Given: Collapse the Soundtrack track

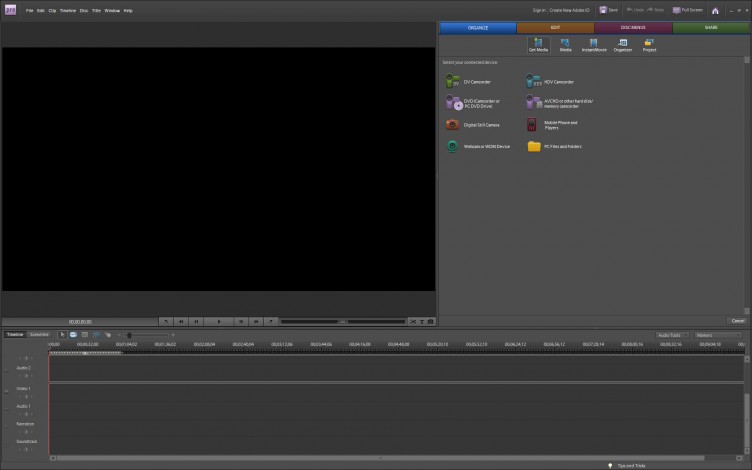Looking at the screenshot, I should coord(6,444).
